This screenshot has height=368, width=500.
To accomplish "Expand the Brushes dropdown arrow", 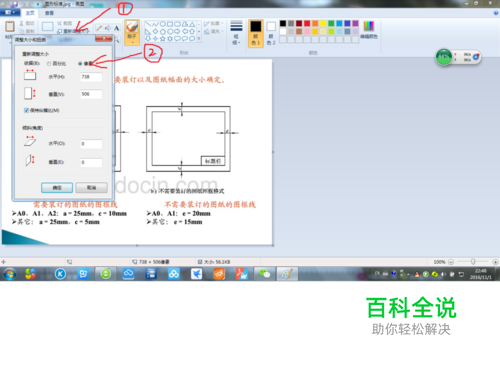I will click(x=132, y=43).
